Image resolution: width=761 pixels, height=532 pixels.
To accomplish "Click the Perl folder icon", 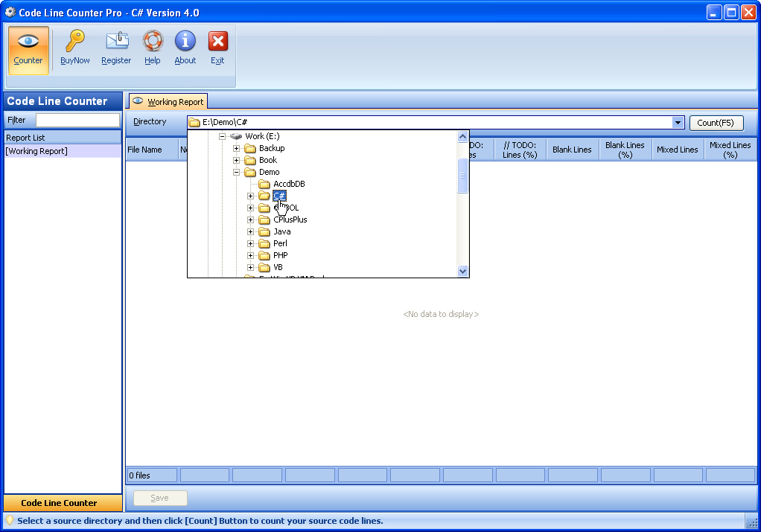I will point(264,243).
